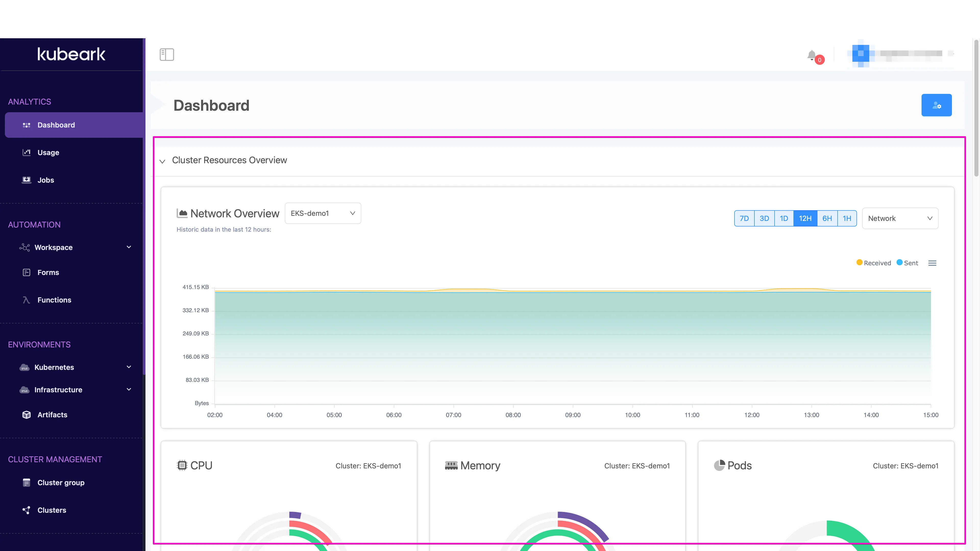Click the Workspace nodes icon
The width and height of the screenshot is (980, 551).
click(x=24, y=247)
